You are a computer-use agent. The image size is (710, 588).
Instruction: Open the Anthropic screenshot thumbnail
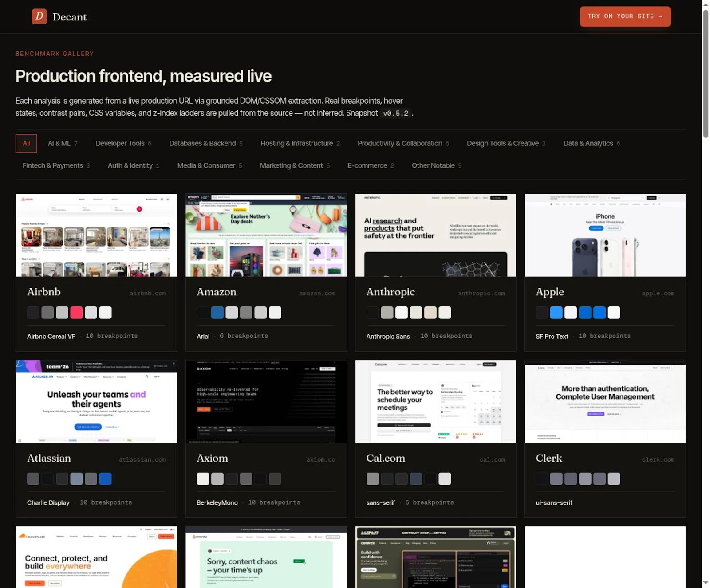click(x=435, y=235)
